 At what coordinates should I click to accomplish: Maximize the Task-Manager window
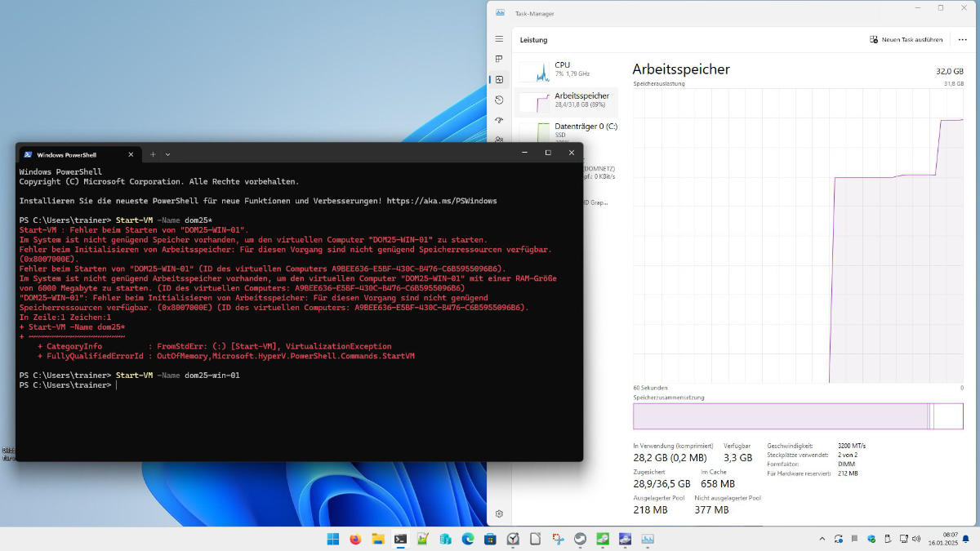click(x=940, y=7)
